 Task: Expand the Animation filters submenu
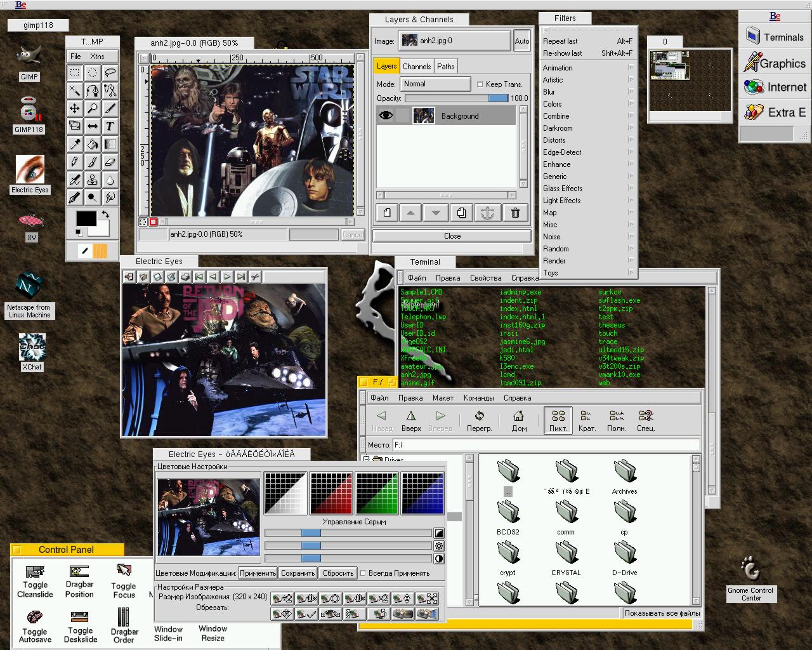[587, 68]
